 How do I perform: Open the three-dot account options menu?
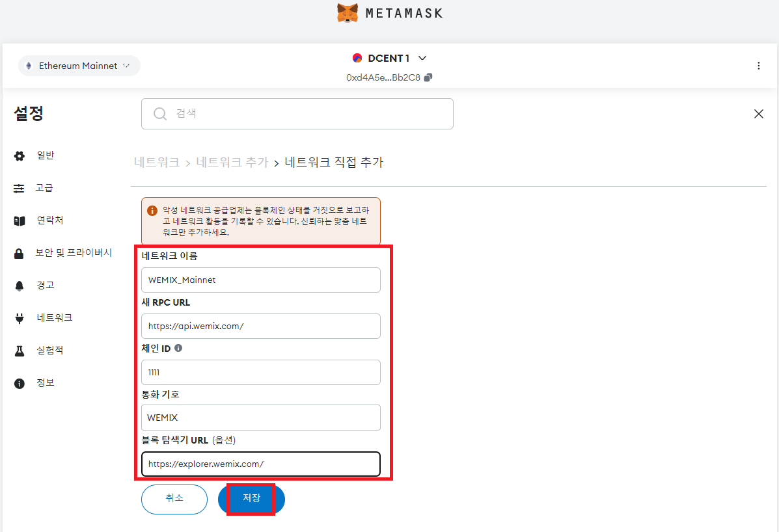coord(758,66)
